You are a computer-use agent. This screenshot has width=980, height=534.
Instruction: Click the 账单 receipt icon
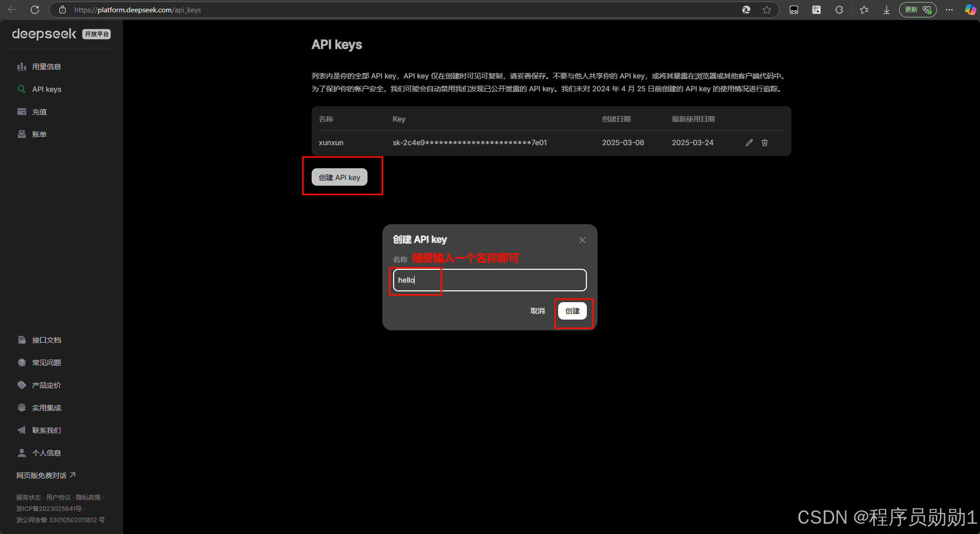[x=22, y=134]
